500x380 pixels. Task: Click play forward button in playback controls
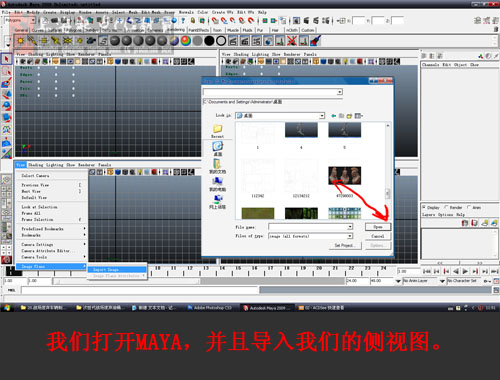pos(465,271)
